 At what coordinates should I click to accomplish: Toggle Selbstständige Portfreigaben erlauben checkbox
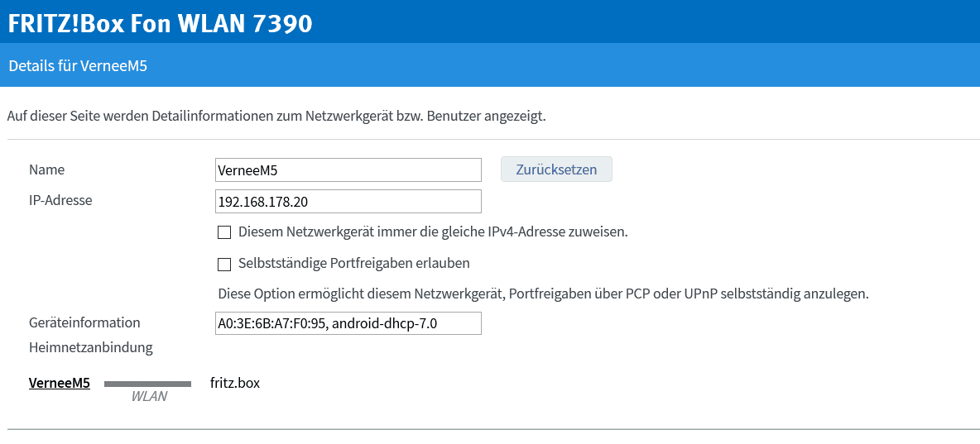tap(224, 264)
